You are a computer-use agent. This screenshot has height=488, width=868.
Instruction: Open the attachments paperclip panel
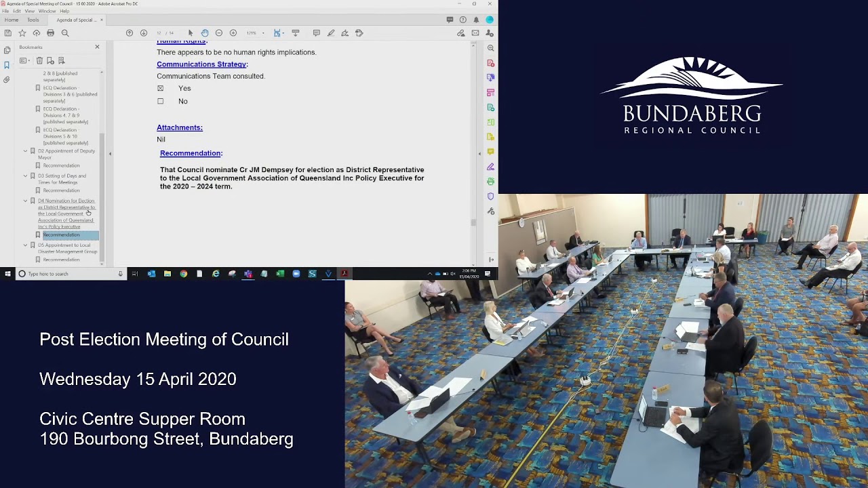coord(7,80)
